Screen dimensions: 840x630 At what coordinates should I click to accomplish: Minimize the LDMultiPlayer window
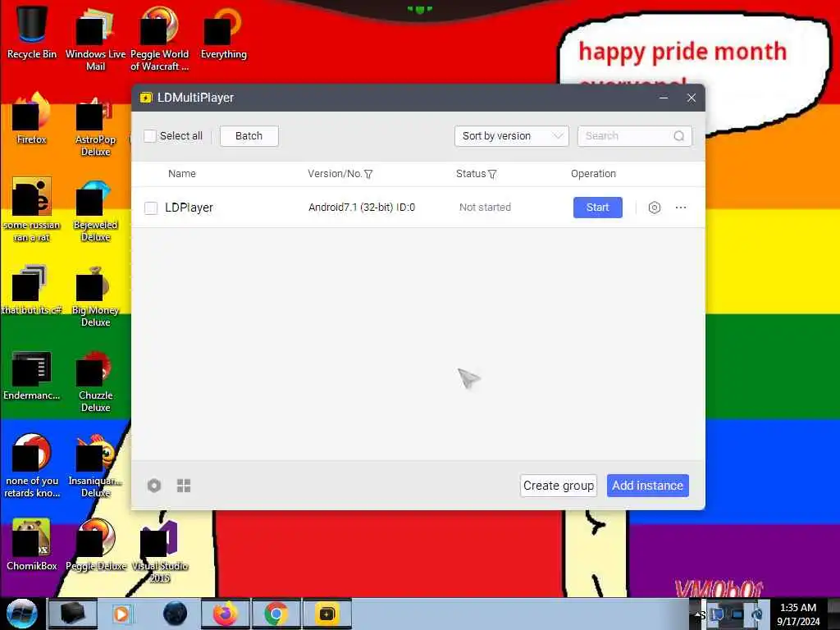point(664,98)
